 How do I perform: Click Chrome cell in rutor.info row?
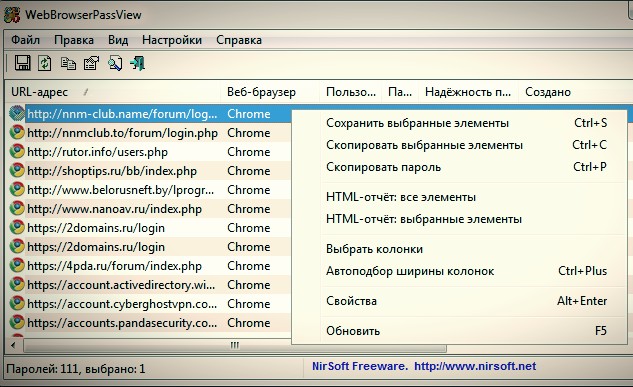[249, 152]
